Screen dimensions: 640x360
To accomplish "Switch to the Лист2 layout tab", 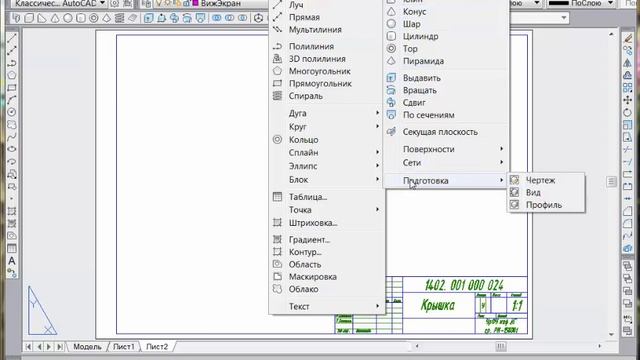I will (x=157, y=347).
